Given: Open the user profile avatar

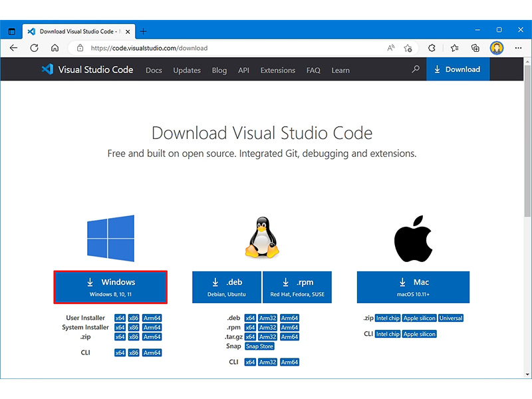Looking at the screenshot, I should [497, 48].
